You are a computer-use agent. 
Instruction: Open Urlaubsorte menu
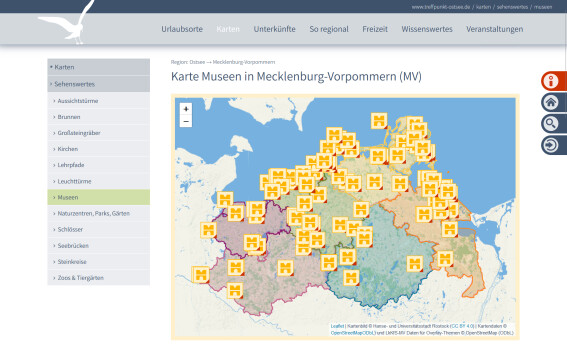182,29
